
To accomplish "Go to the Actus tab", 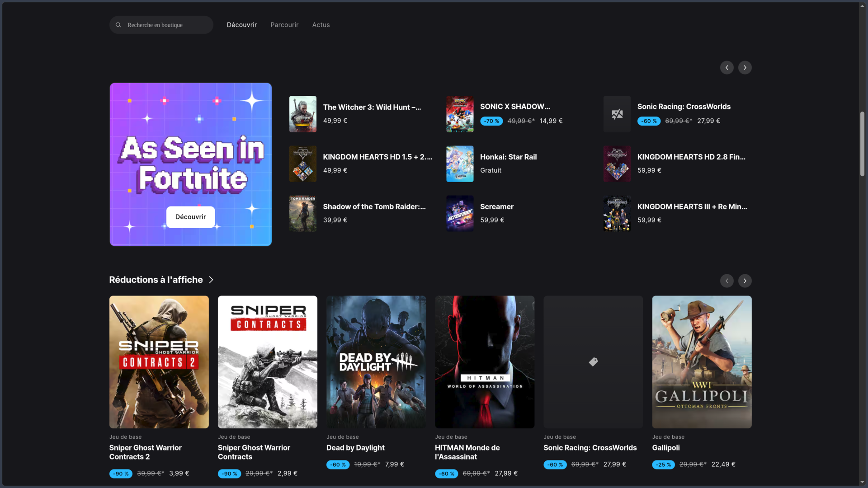I will (321, 25).
